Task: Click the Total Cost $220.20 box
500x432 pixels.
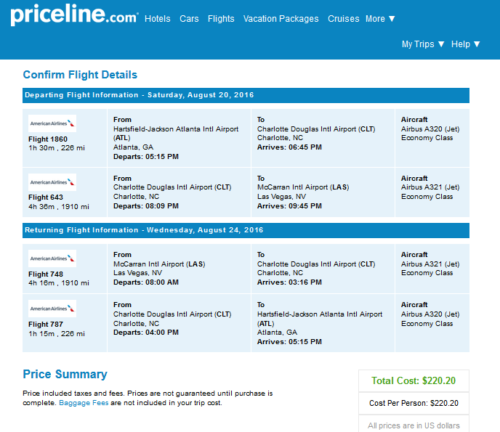Action: [x=414, y=381]
